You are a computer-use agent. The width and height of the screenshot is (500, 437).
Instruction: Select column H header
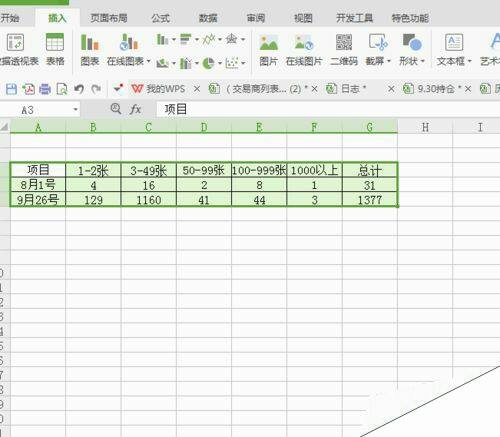coord(425,127)
